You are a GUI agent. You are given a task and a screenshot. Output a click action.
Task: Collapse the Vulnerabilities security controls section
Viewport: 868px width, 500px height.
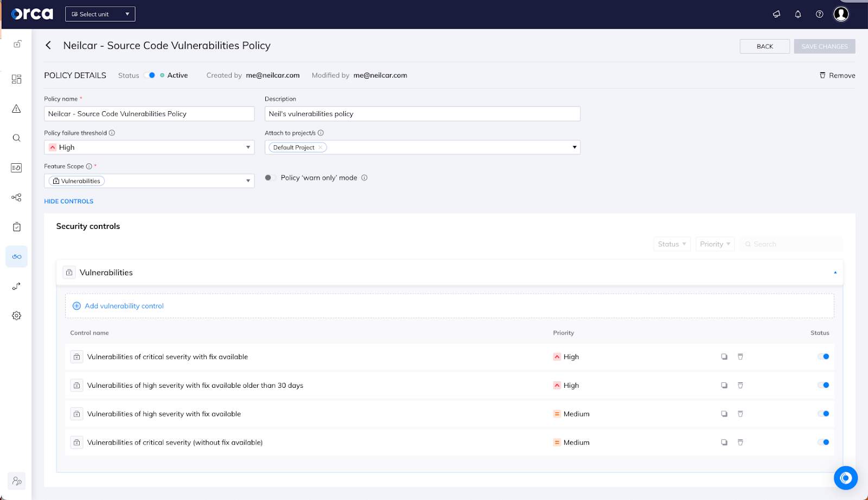[835, 272]
